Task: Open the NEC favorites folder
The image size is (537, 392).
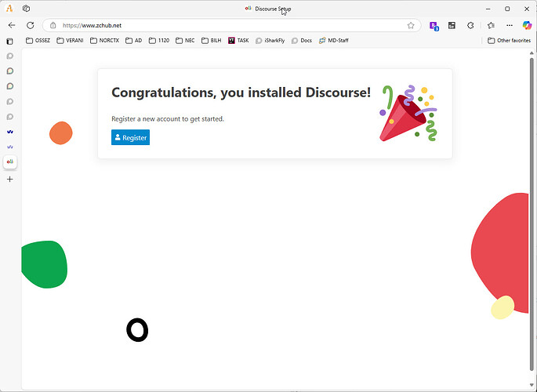Action: point(185,41)
